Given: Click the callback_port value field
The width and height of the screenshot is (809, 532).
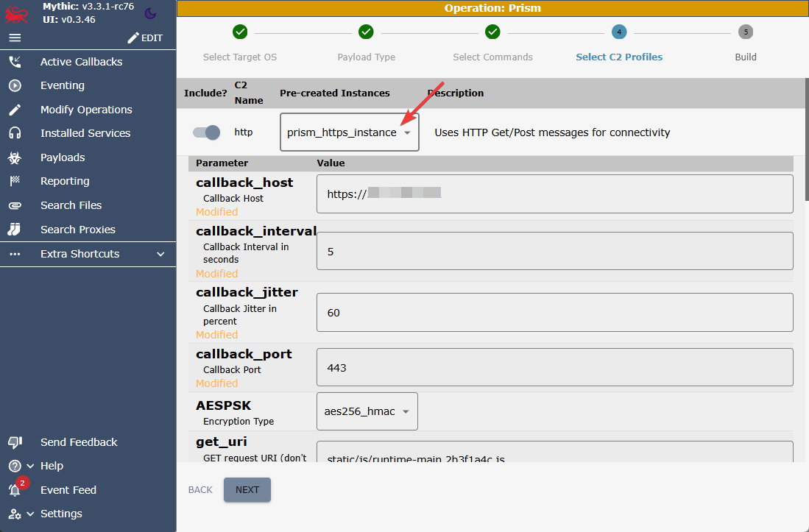Looking at the screenshot, I should click(554, 368).
